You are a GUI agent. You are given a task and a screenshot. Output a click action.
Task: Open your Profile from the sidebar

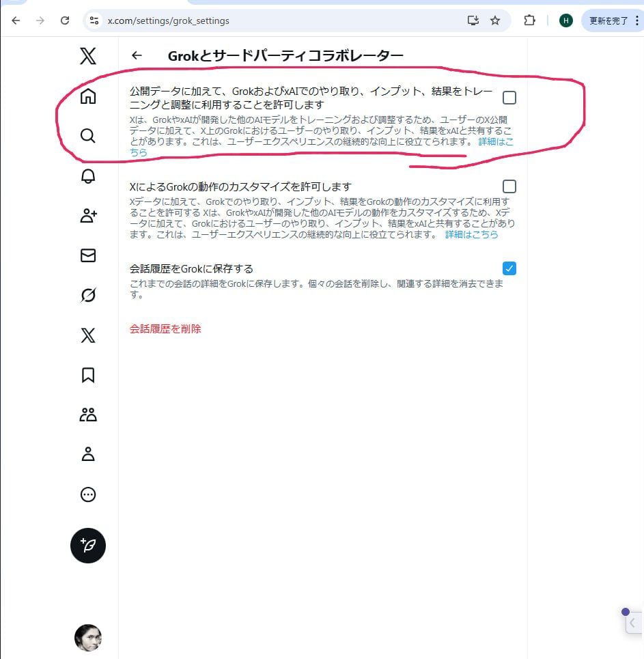pyautogui.click(x=87, y=454)
